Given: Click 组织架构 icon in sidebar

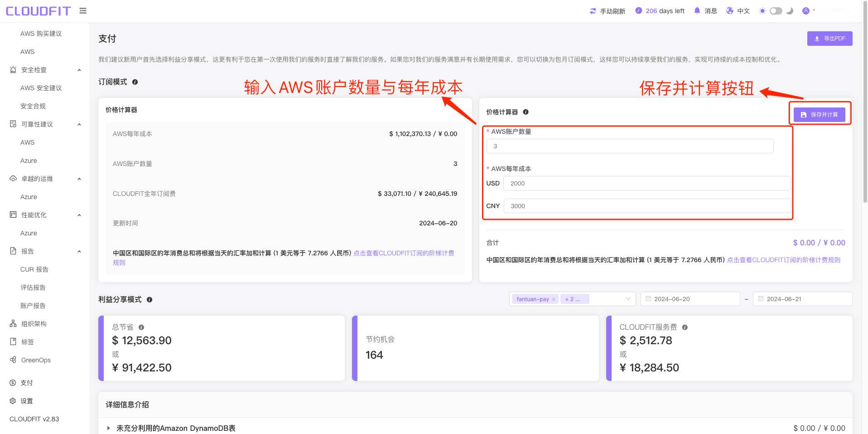Looking at the screenshot, I should [13, 324].
